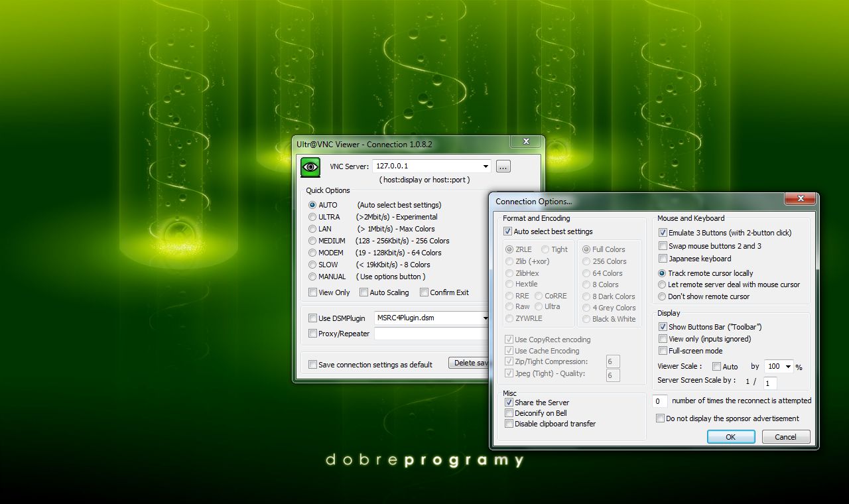Select the SLOW quick option
Screen dimensions: 849x504
click(x=312, y=265)
